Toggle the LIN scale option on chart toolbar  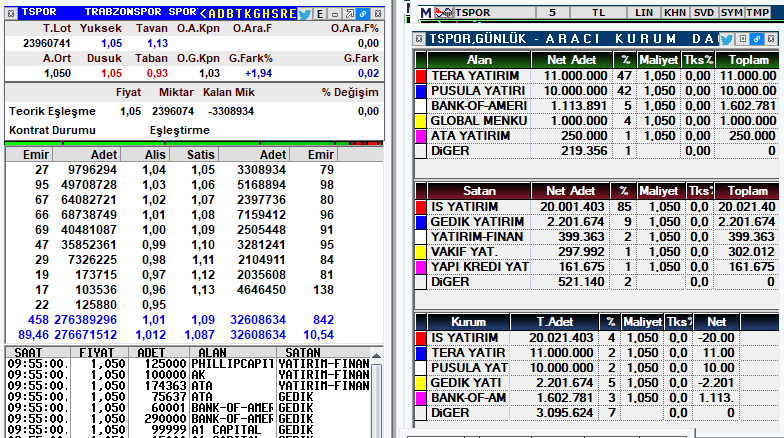(644, 12)
